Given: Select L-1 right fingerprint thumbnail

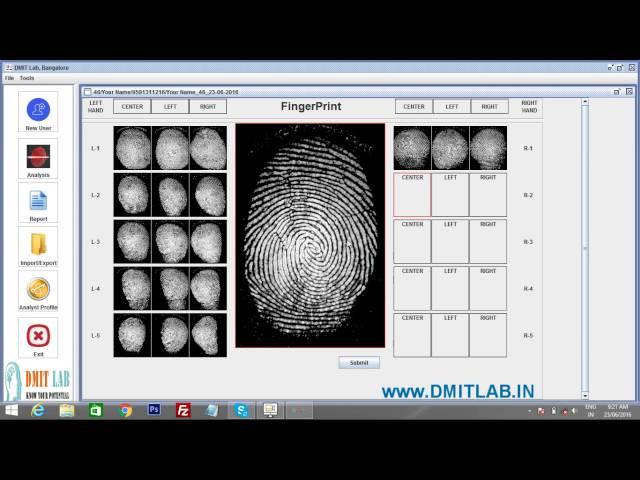Looking at the screenshot, I should [x=208, y=148].
